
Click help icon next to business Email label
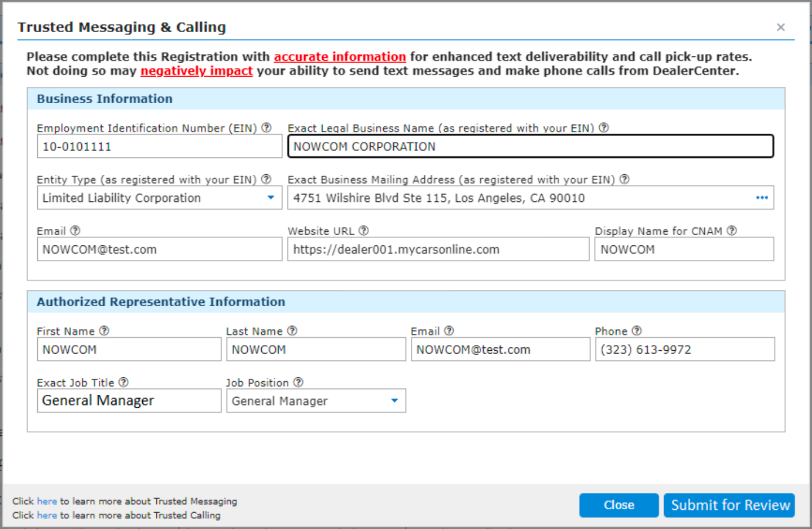tap(75, 231)
